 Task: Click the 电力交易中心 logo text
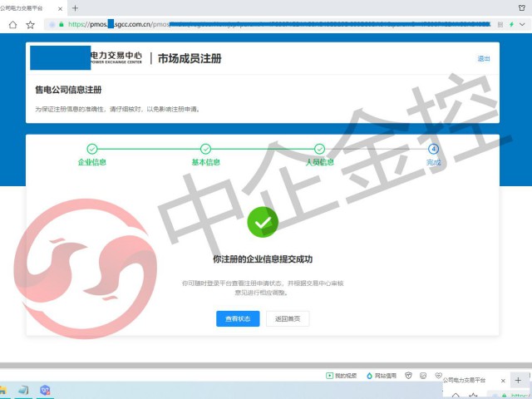coord(116,57)
